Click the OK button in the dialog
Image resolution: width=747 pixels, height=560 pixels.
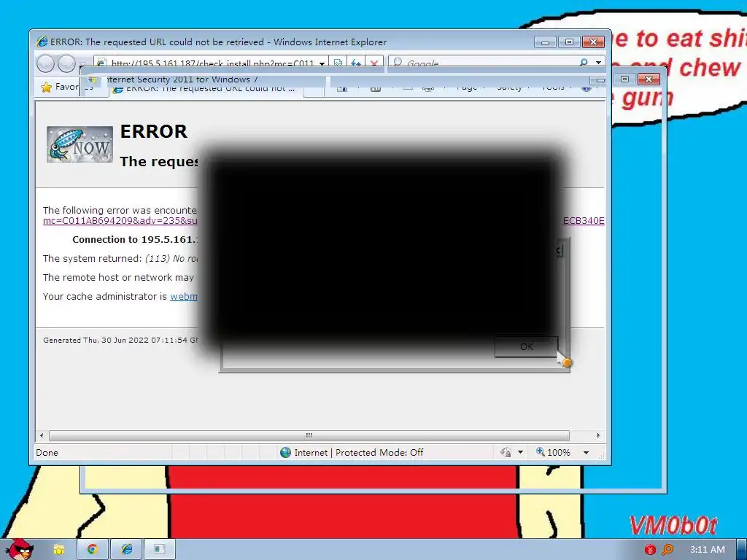click(x=526, y=346)
